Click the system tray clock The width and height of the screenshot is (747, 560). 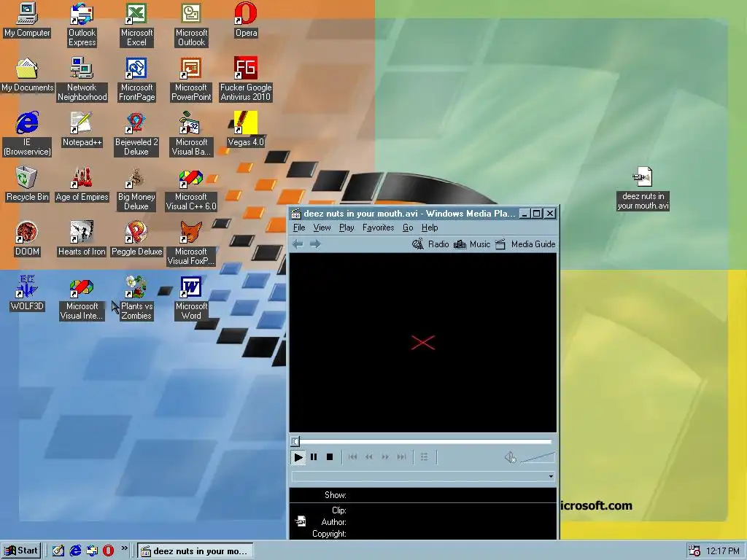tap(722, 551)
